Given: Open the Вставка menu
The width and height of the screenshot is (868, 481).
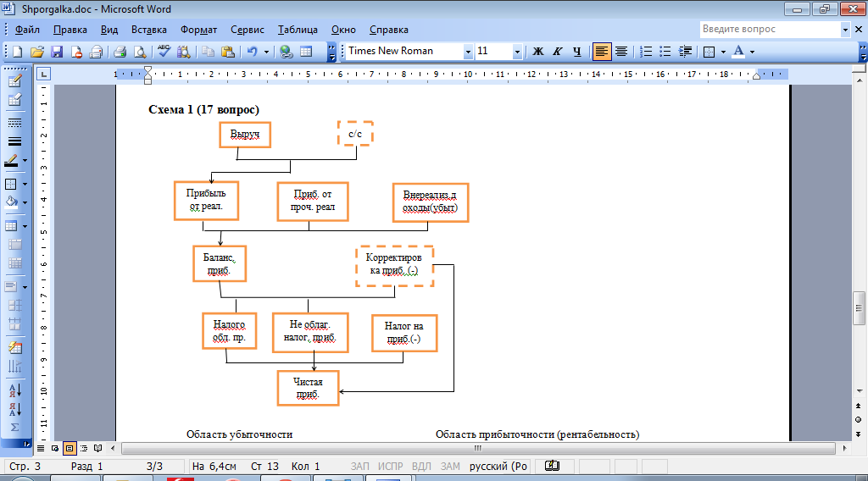Looking at the screenshot, I should (149, 30).
